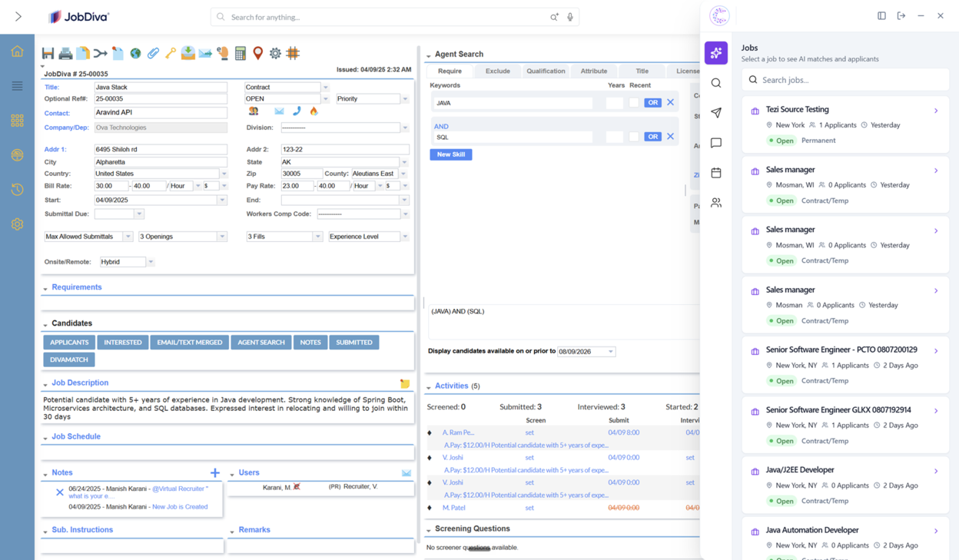Open the calculator toolbar icon

[241, 53]
